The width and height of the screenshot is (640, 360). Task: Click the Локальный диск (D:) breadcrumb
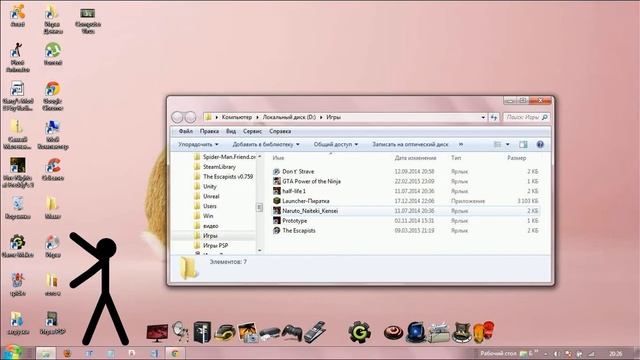(289, 117)
